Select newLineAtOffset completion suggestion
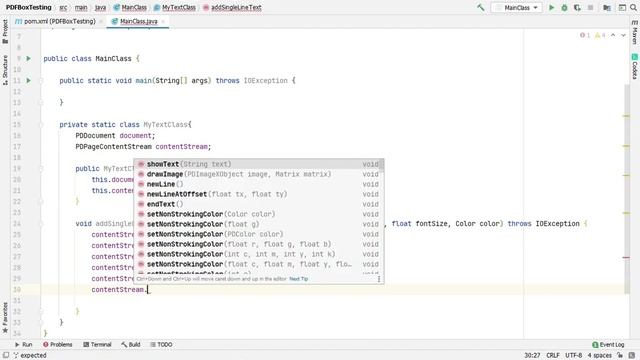The image size is (640, 360). 256,194
